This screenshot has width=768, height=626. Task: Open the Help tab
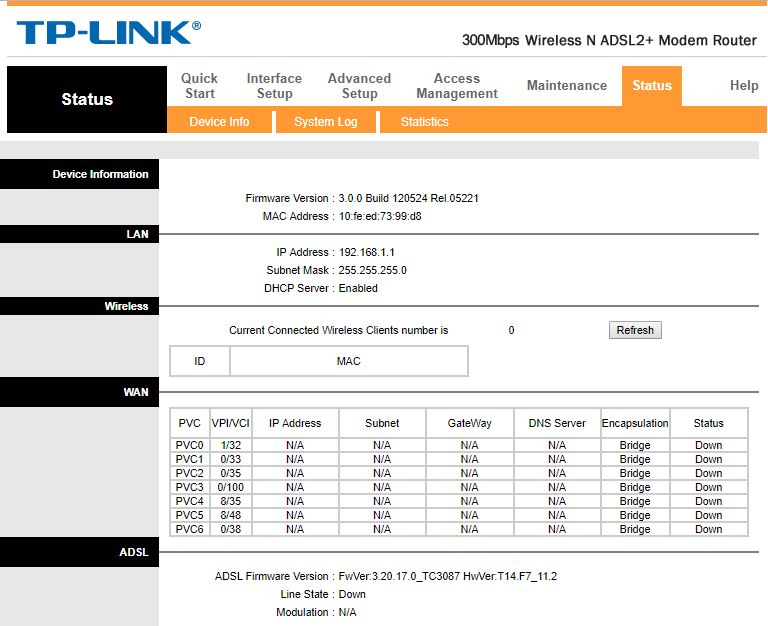click(x=744, y=85)
